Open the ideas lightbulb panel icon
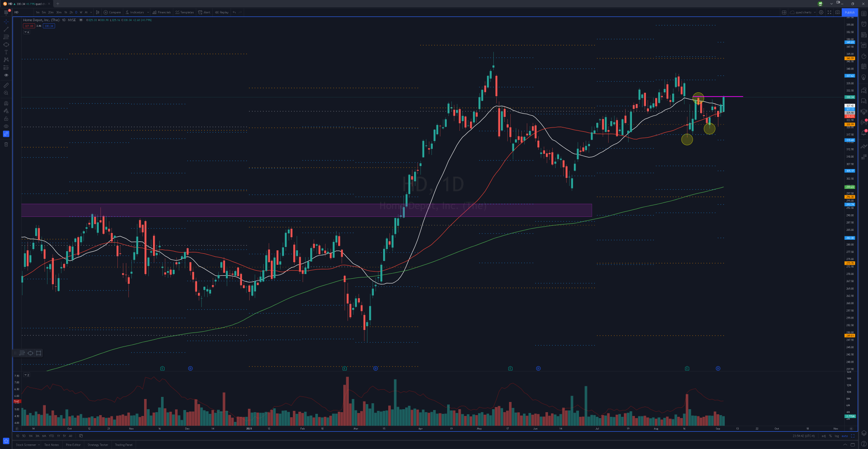The width and height of the screenshot is (868, 449). pos(864,78)
